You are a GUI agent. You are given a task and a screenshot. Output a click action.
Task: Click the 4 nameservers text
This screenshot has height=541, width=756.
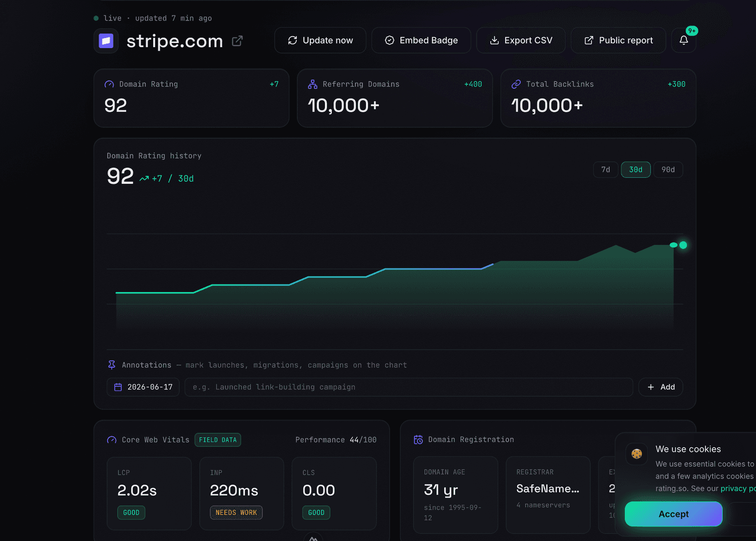point(543,505)
